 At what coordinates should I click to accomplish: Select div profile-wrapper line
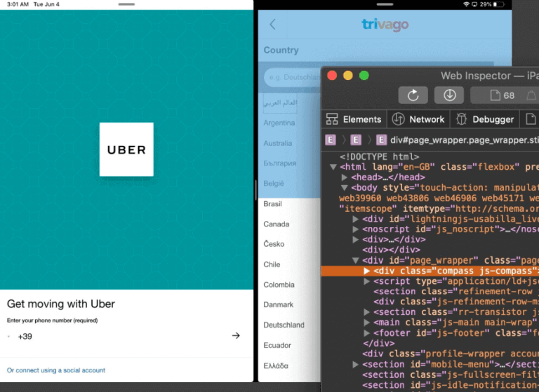[x=451, y=353]
